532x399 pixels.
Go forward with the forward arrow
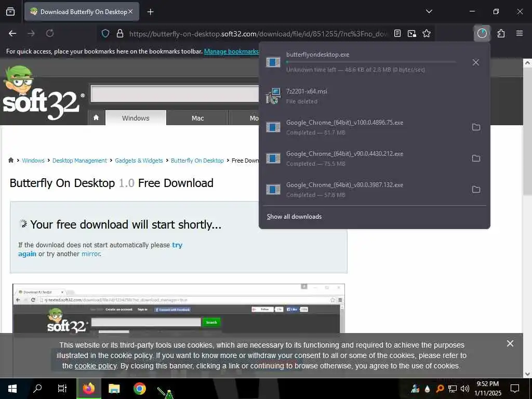click(31, 33)
